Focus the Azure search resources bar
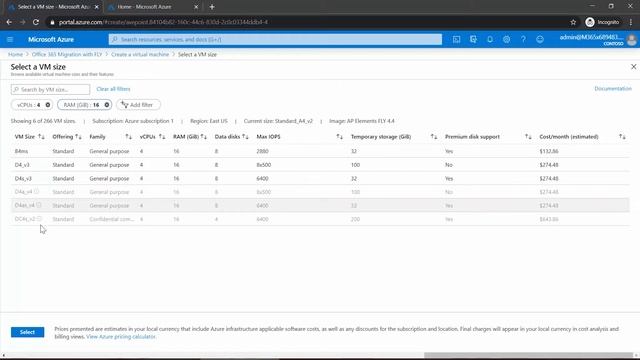 pyautogui.click(x=275, y=40)
